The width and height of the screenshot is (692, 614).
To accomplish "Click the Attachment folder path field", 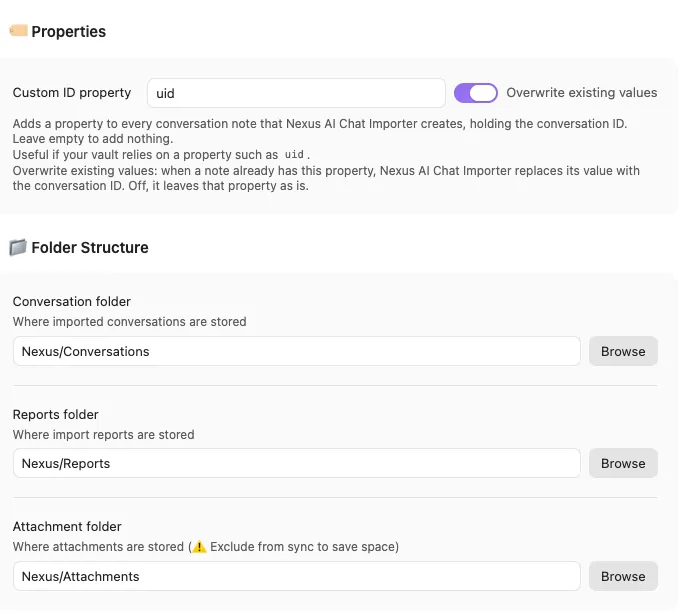I will (x=297, y=576).
